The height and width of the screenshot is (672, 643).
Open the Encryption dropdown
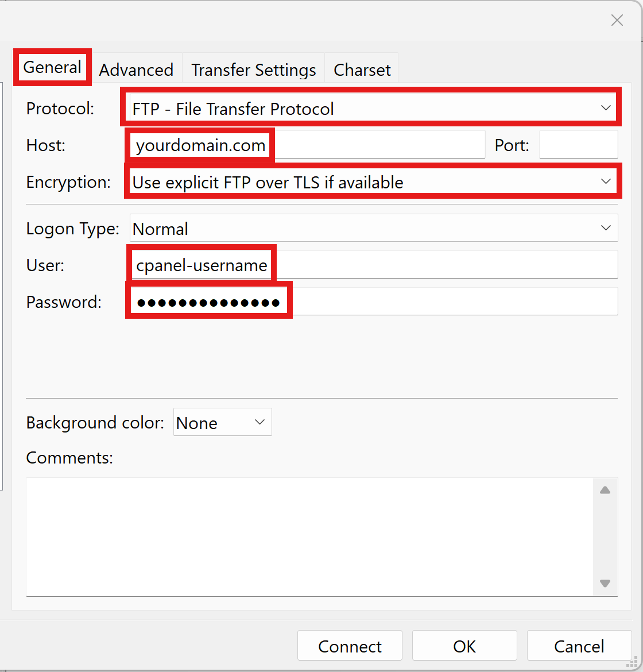coord(373,183)
